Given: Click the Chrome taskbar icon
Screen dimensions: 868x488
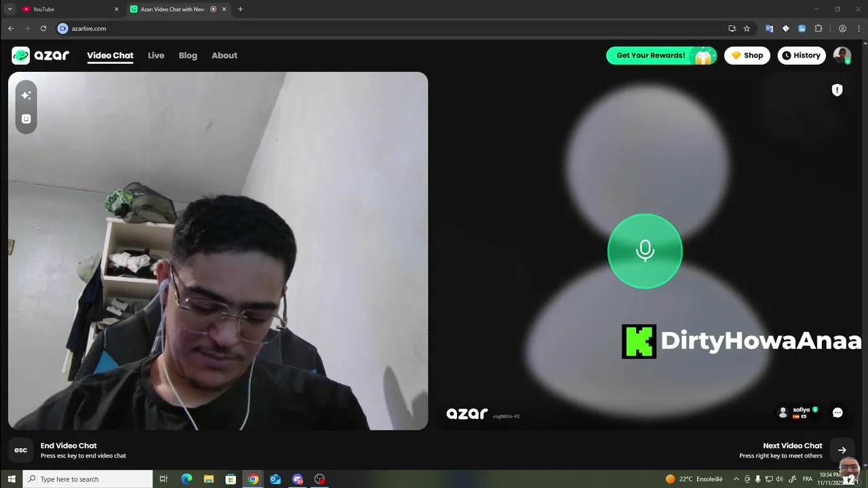Looking at the screenshot, I should tap(253, 479).
